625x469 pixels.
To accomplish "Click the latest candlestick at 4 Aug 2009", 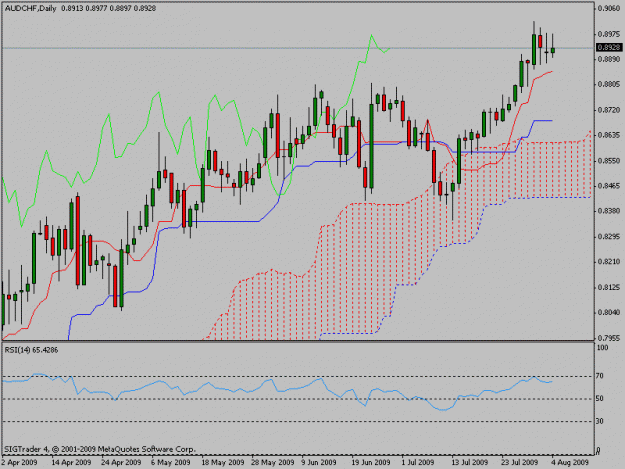I will pyautogui.click(x=552, y=50).
